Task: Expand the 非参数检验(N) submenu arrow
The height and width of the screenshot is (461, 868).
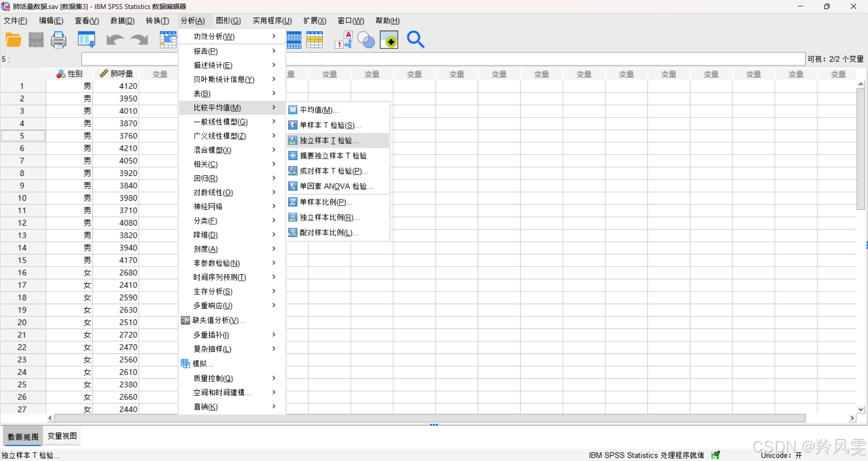Action: click(x=274, y=263)
